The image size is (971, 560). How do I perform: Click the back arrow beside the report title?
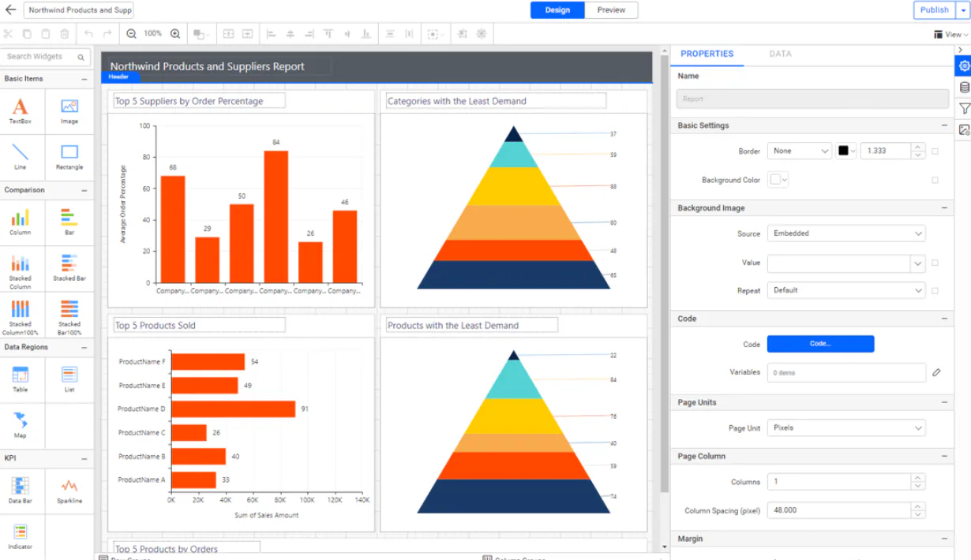click(x=11, y=10)
